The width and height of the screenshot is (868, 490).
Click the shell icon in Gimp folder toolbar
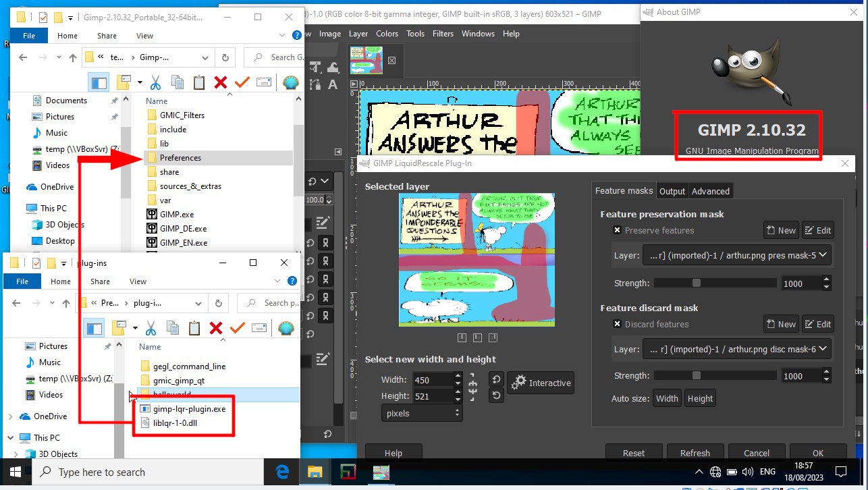pyautogui.click(x=291, y=82)
